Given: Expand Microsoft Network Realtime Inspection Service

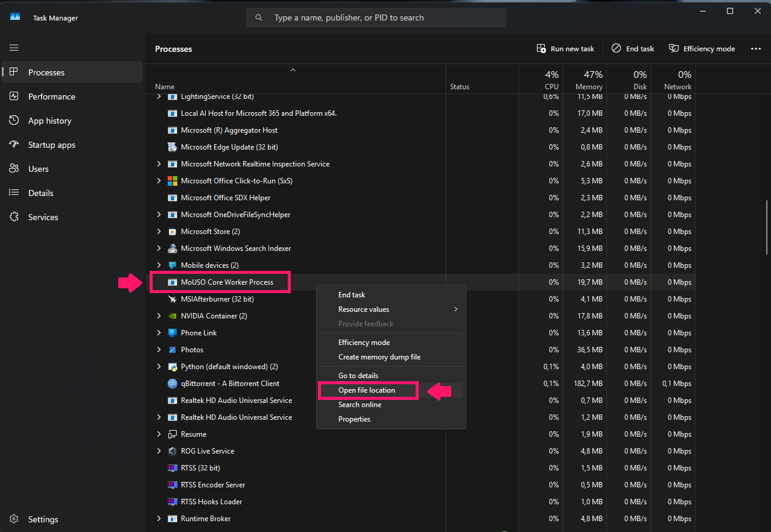Looking at the screenshot, I should [x=159, y=164].
